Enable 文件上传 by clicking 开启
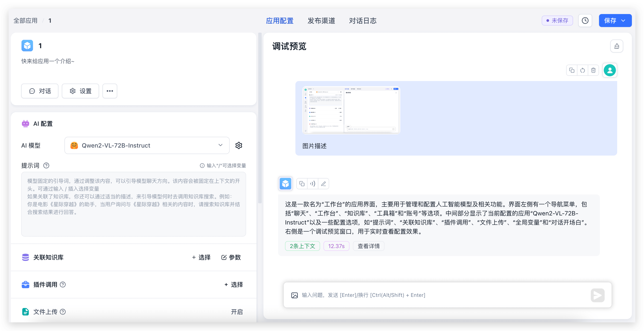 coord(237,312)
